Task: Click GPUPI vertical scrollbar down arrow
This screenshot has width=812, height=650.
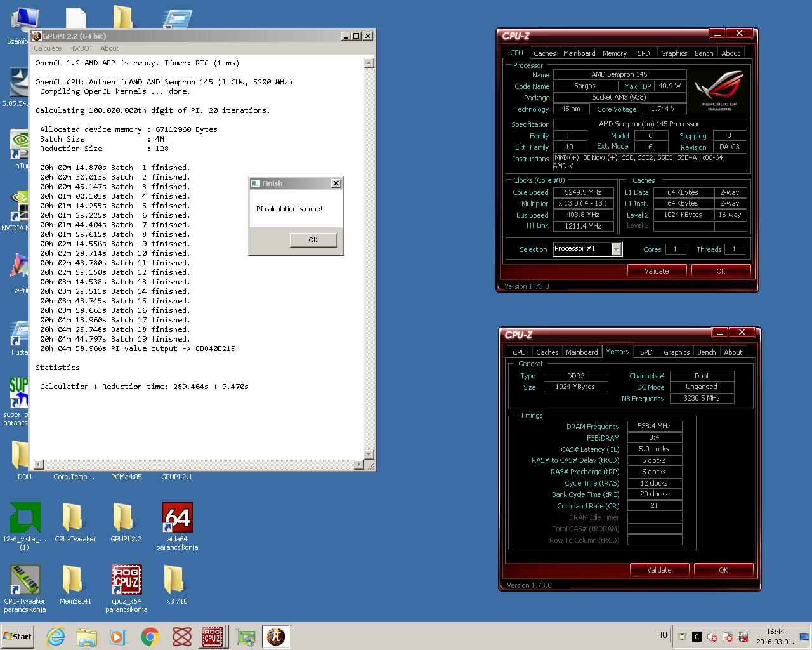Action: tap(369, 454)
